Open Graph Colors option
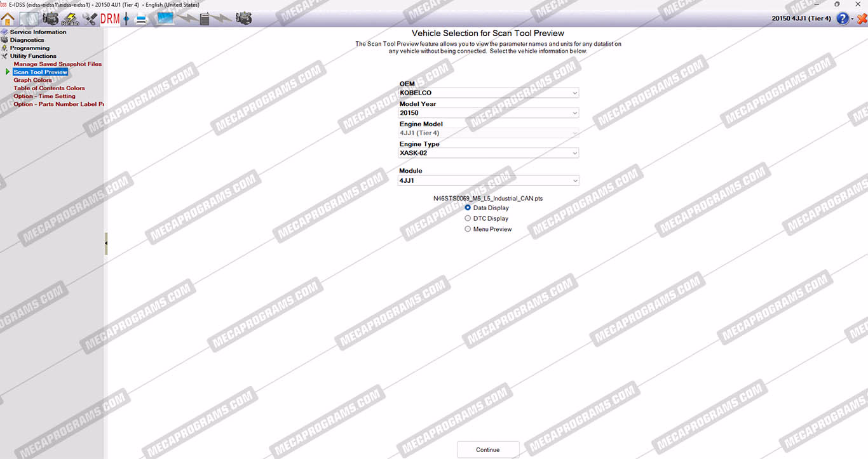The width and height of the screenshot is (868, 459). 33,80
